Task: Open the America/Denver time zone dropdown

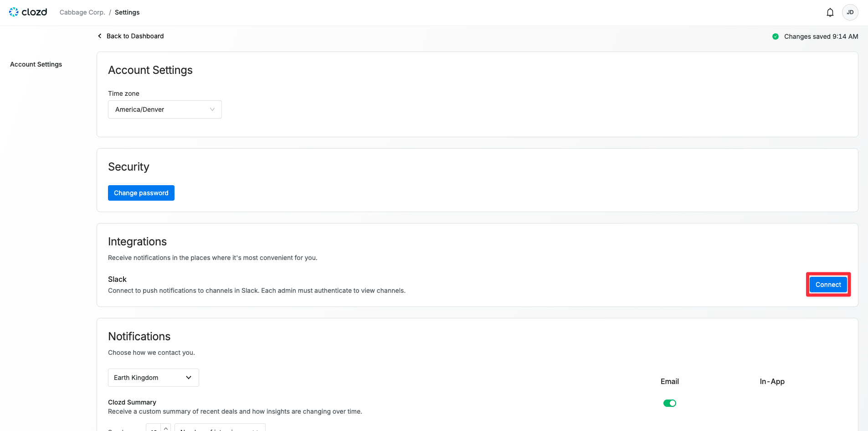Action: click(x=164, y=109)
